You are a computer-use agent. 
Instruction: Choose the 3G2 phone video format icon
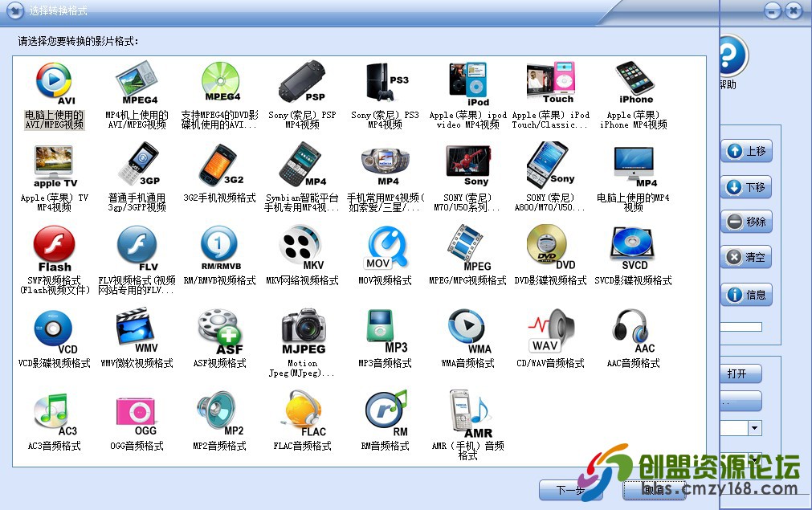pos(221,165)
